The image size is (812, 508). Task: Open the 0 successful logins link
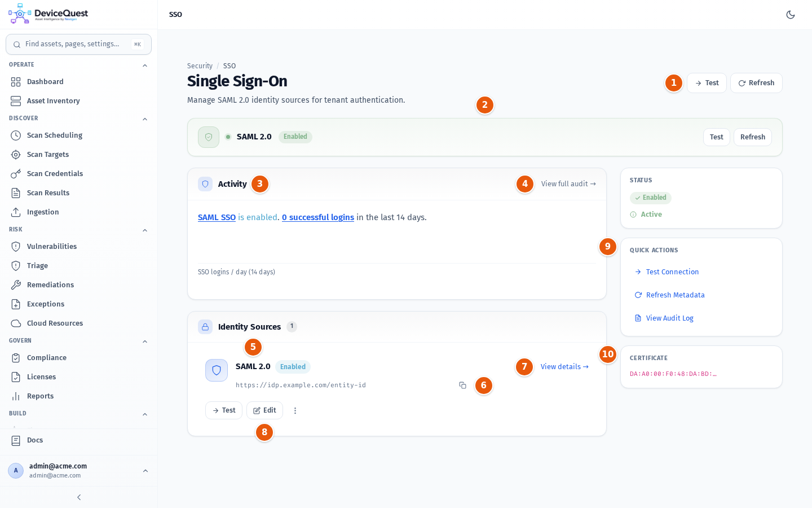[x=318, y=217]
